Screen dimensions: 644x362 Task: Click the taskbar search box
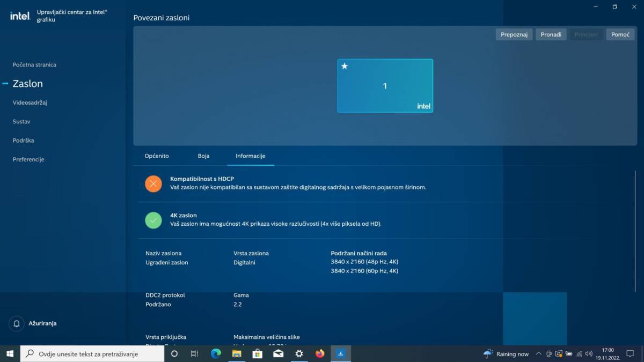92,354
